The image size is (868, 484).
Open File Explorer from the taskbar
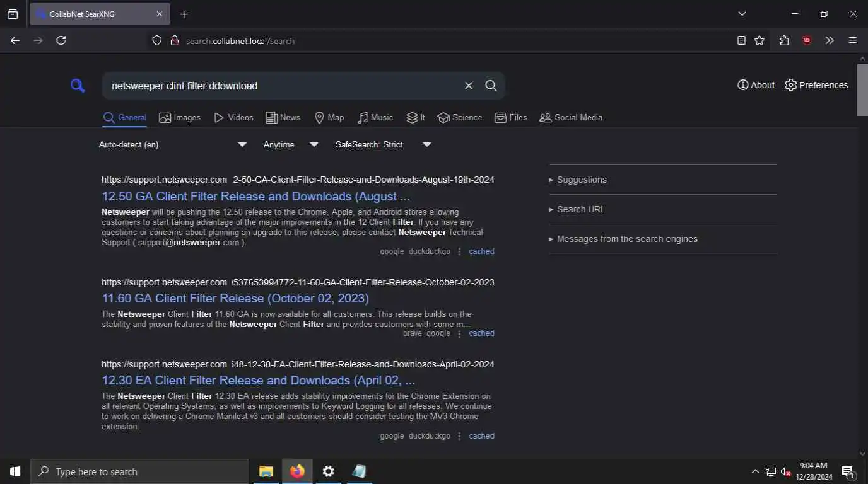tap(266, 471)
